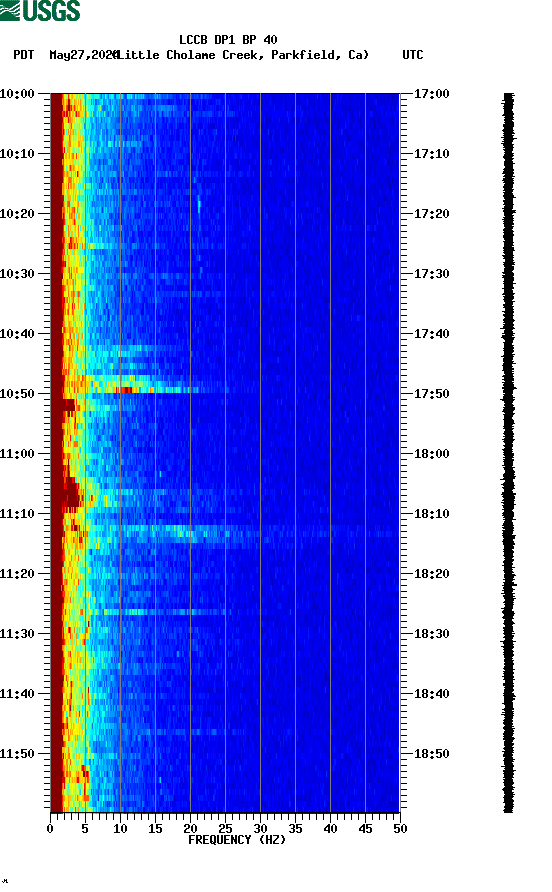Click the '17:50' UTC time label
This screenshot has height=892, width=552.
tap(431, 394)
